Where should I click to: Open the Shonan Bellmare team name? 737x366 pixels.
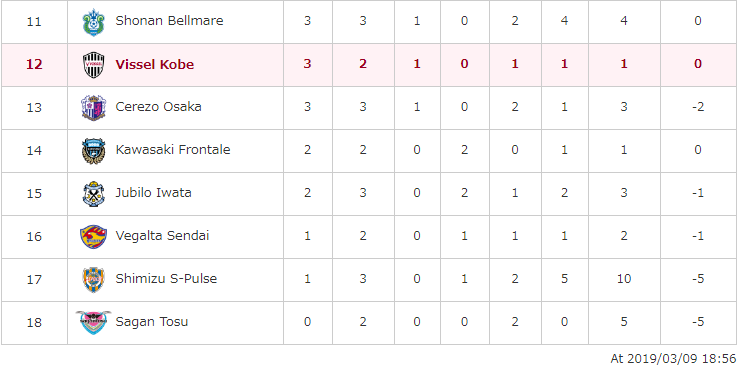169,21
